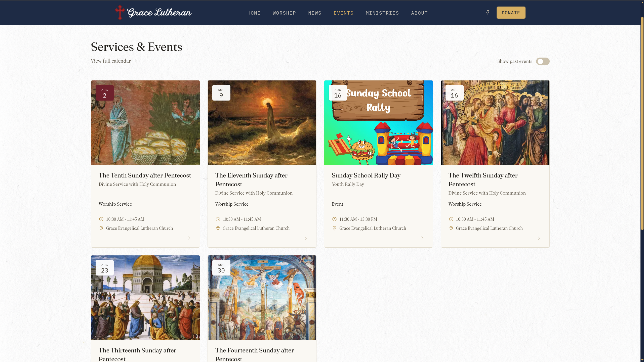Click Aug 16 badge on Sunday School Rally
The width and height of the screenshot is (644, 362).
[338, 93]
